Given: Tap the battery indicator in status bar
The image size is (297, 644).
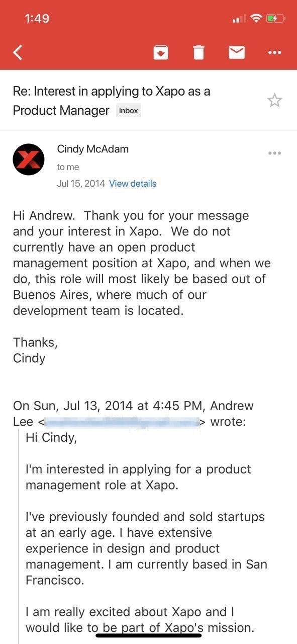Looking at the screenshot, I should click(x=276, y=19).
